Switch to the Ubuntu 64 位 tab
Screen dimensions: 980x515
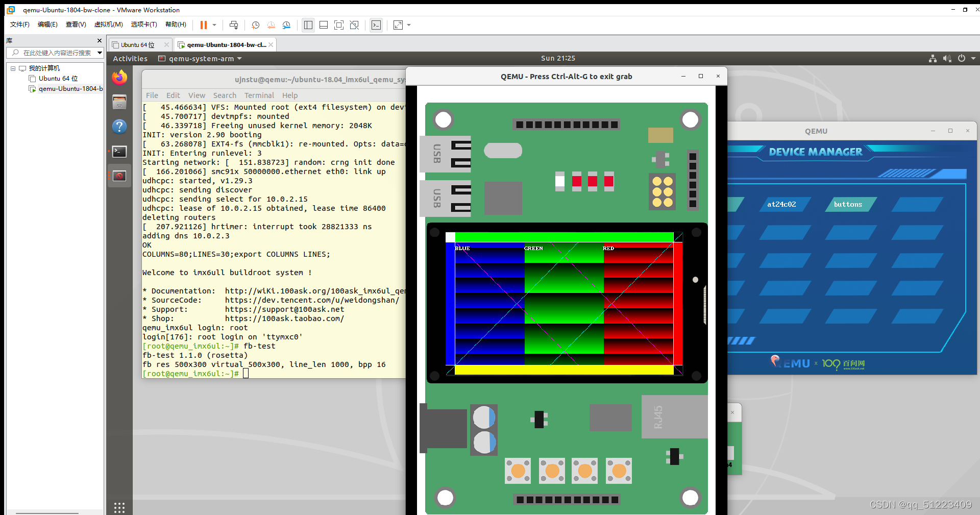point(137,45)
